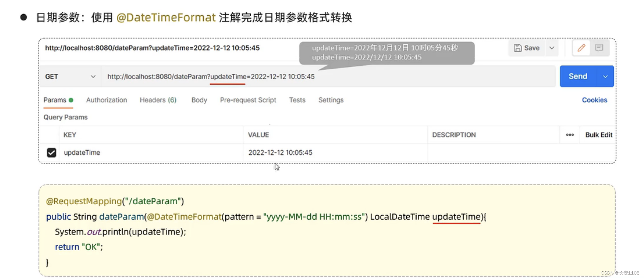This screenshot has height=278, width=644.
Task: Click the "yyyy-MM-dd HH:mm:ss" pattern string
Action: click(314, 217)
